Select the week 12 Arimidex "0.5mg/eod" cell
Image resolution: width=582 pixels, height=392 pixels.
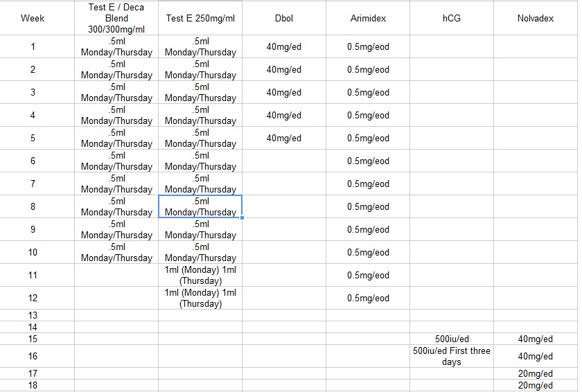click(x=368, y=299)
